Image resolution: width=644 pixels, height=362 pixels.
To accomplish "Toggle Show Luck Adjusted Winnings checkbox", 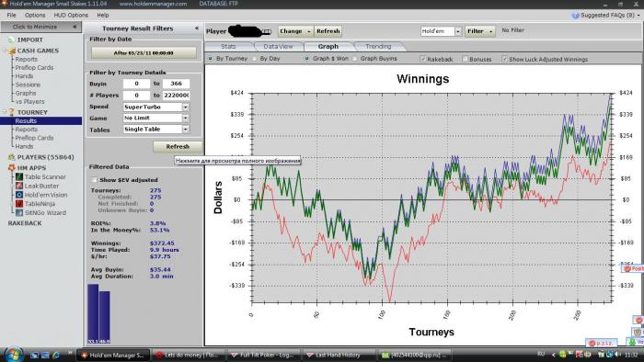I will pos(504,59).
